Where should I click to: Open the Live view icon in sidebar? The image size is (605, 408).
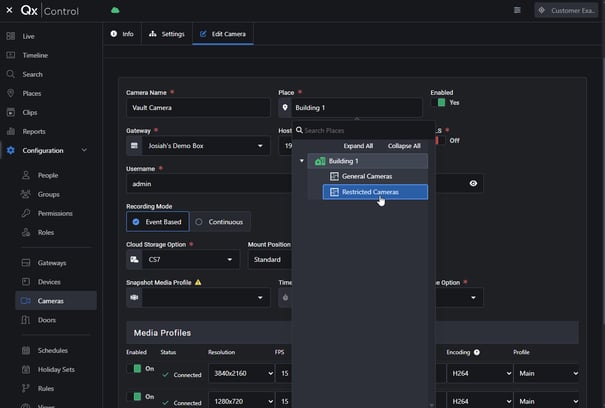click(11, 36)
